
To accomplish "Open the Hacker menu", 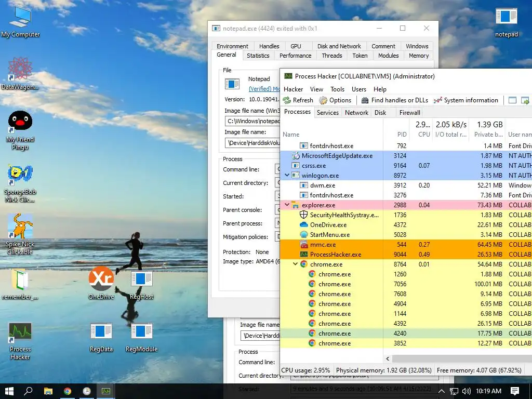I will coord(293,89).
